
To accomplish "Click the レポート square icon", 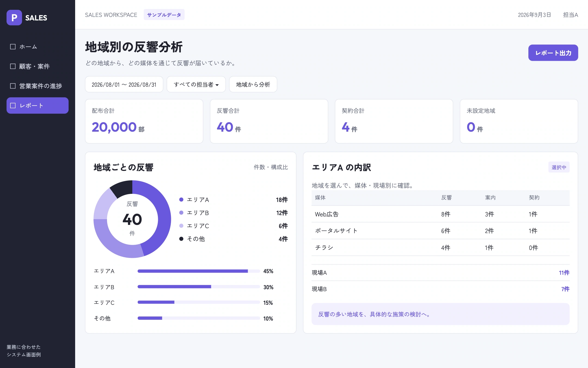I will (x=13, y=105).
